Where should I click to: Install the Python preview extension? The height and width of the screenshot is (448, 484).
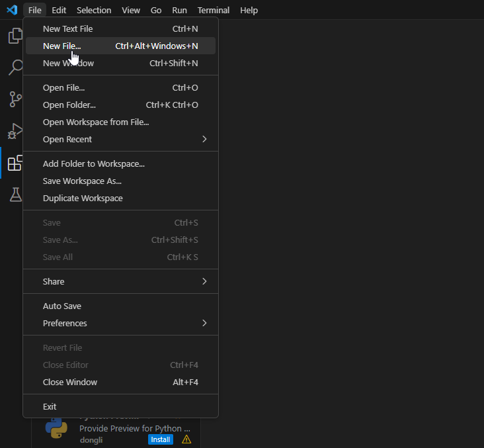click(x=160, y=439)
